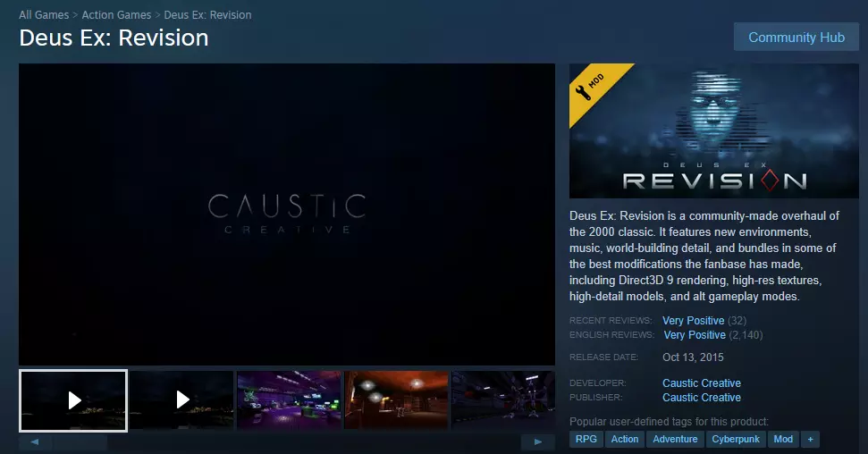Click the page title Deus Ex: Revision
868x454 pixels.
(x=114, y=38)
